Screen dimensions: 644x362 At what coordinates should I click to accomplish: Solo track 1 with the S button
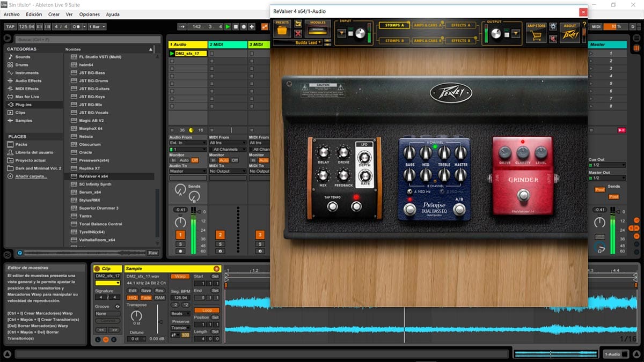click(x=180, y=245)
